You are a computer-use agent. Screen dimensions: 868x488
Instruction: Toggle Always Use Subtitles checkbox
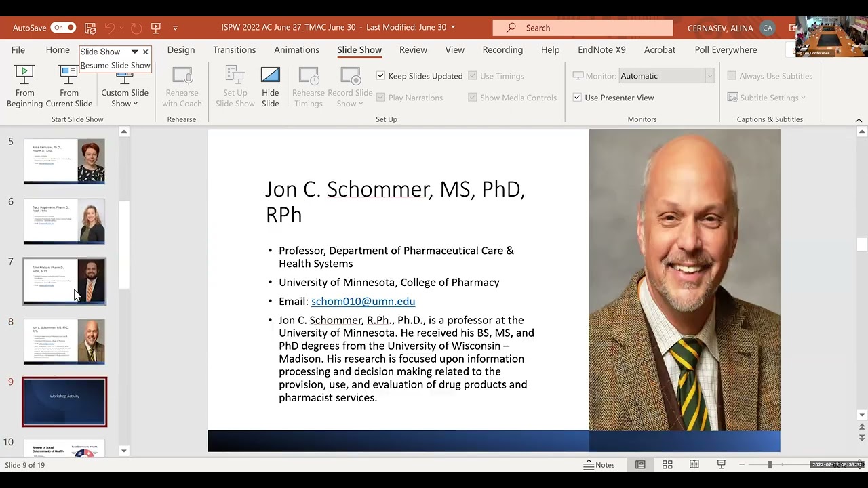tap(732, 76)
